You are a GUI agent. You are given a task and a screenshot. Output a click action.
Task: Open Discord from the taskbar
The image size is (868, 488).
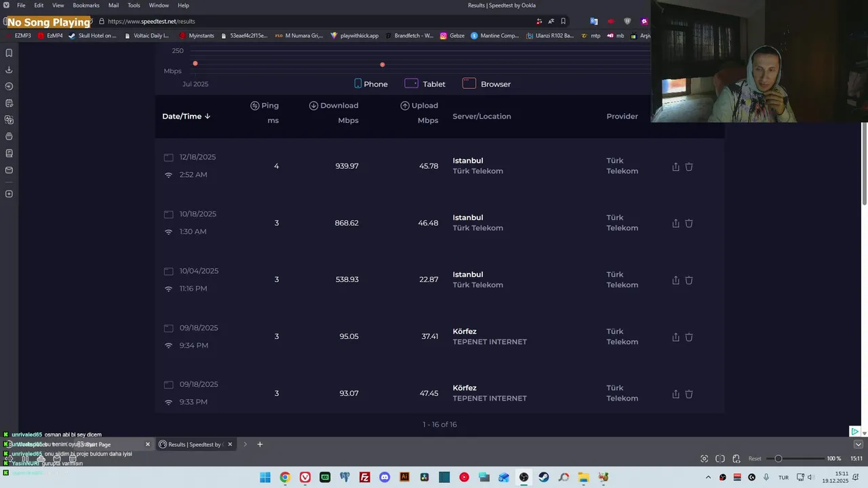pyautogui.click(x=384, y=477)
